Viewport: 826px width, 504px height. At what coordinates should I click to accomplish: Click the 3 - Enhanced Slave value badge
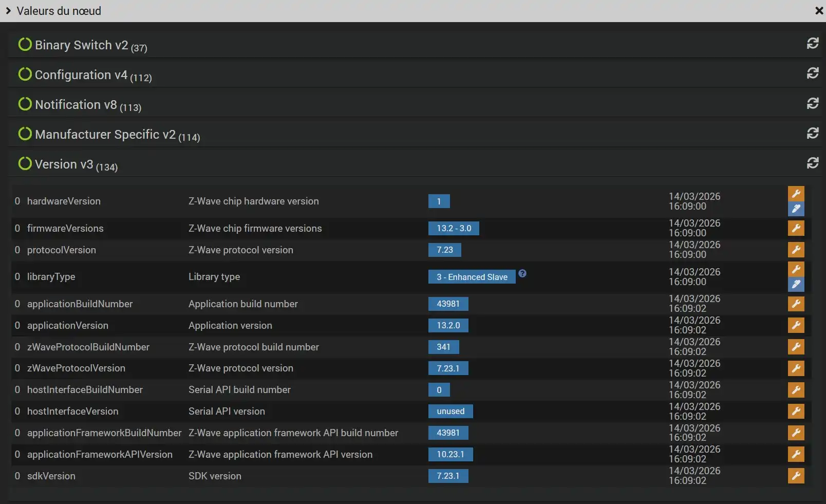[472, 277]
